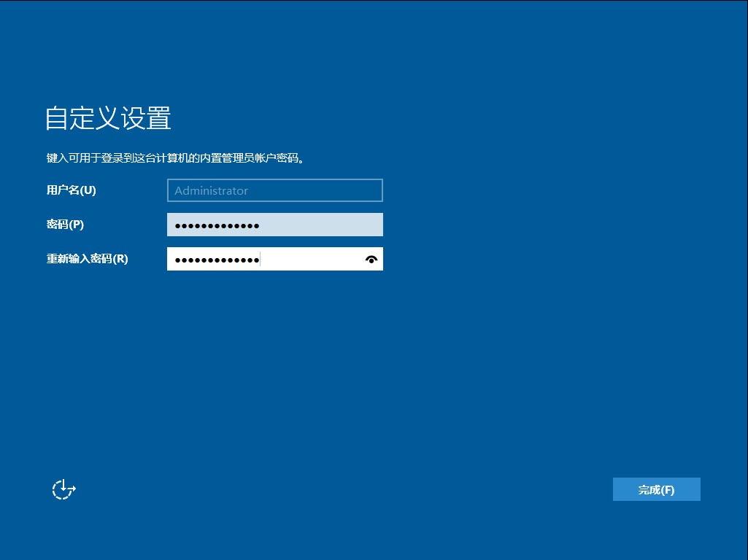Click the 自定义设置 page heading
The width and height of the screenshot is (748, 560).
(108, 118)
